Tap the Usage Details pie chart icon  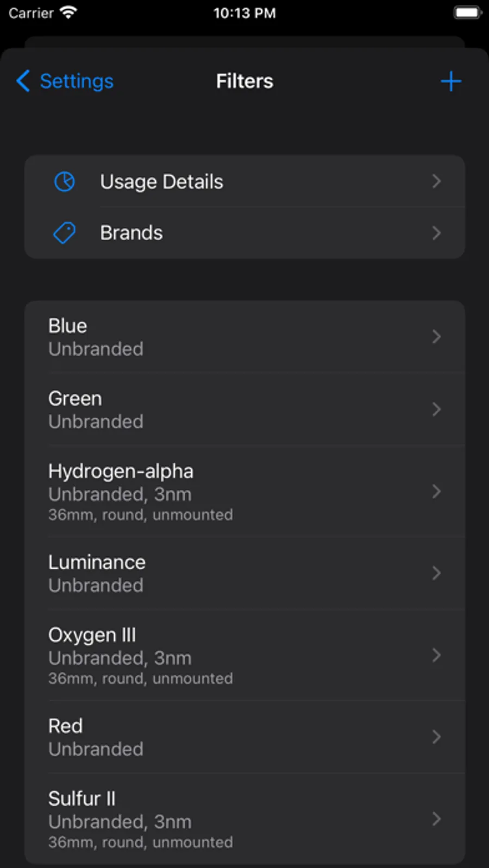(65, 181)
